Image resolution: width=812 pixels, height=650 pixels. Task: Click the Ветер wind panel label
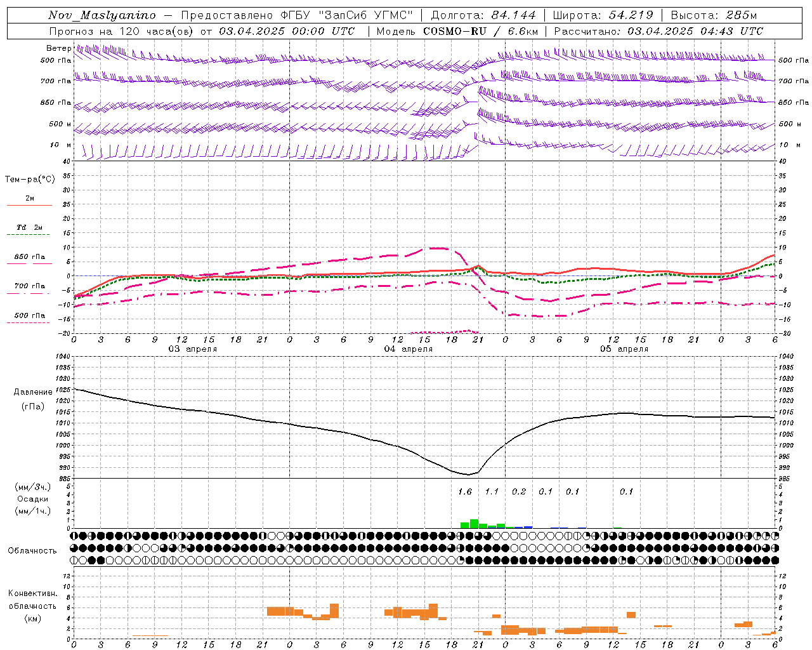pos(58,48)
